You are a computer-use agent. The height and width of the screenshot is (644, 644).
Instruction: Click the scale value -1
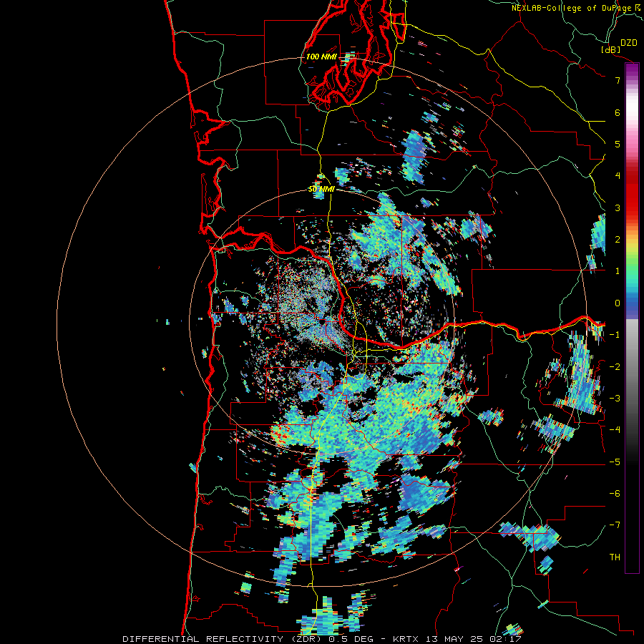615,335
